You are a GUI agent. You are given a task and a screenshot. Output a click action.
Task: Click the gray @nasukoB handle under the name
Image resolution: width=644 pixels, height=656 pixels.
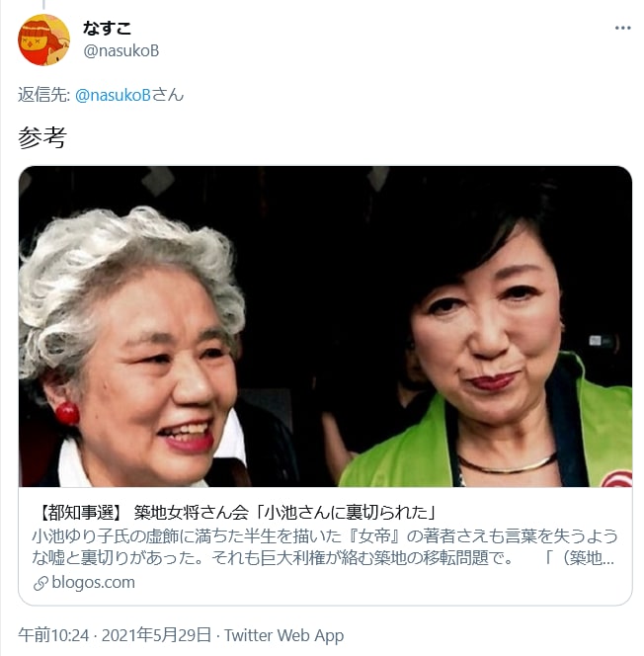[x=121, y=51]
